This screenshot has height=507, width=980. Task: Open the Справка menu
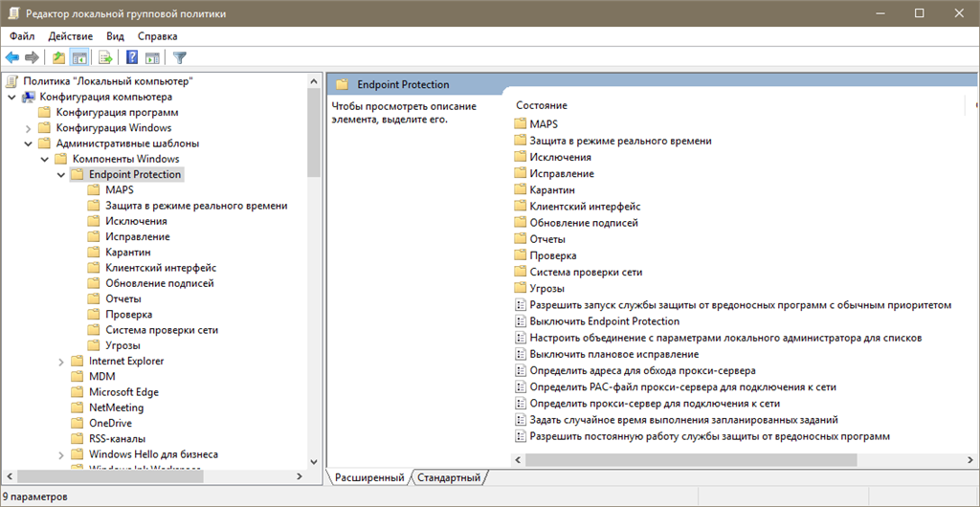(x=158, y=36)
